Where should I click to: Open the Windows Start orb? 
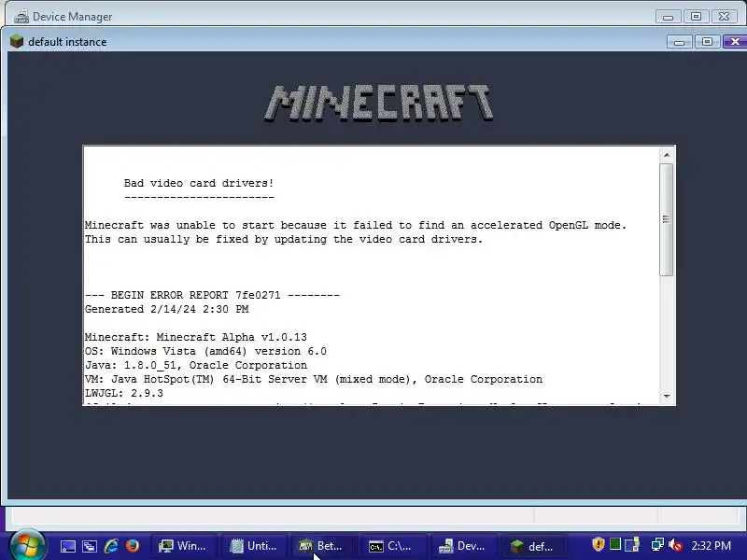click(27, 545)
